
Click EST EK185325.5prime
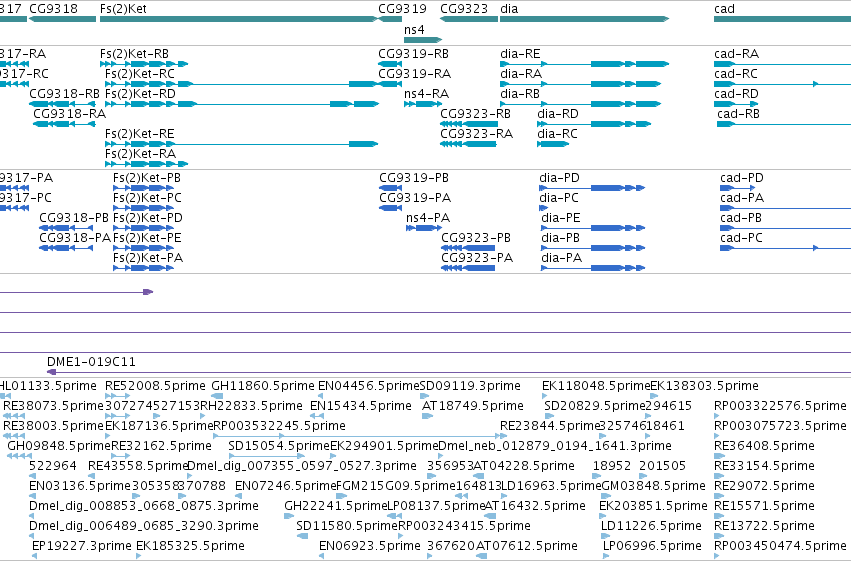(x=190, y=546)
